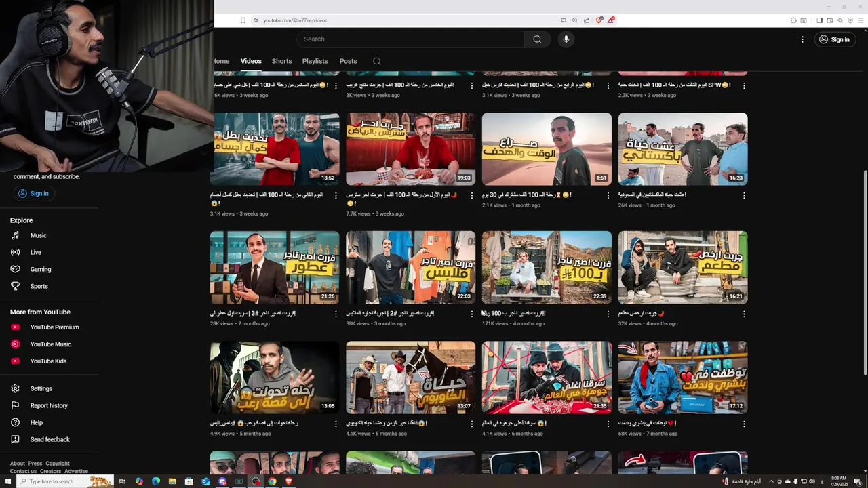Open options for the 21:26 perfume merchant video
This screenshot has width=868, height=488.
[x=336, y=314]
